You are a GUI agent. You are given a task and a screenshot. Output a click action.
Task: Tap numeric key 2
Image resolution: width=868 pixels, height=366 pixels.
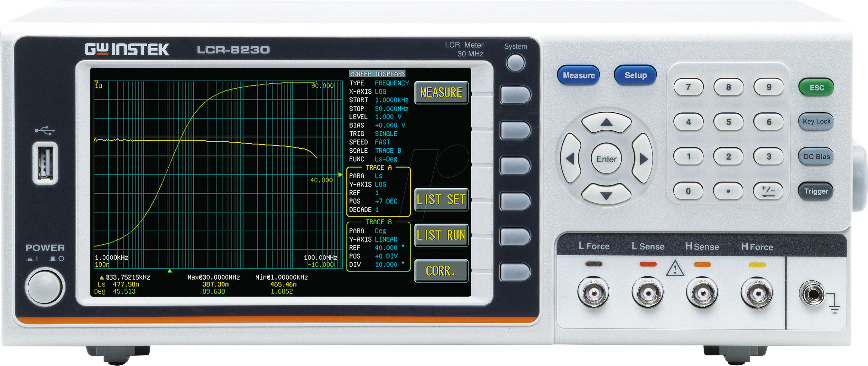[728, 156]
